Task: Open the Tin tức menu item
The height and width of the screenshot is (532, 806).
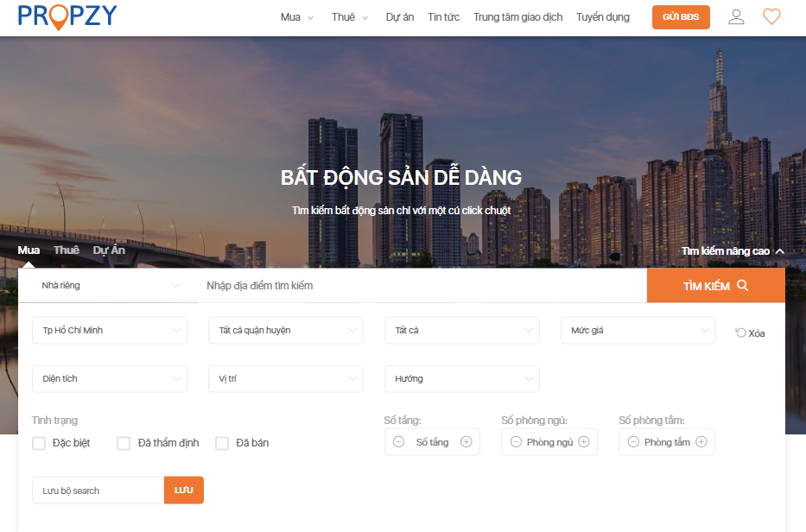Action: tap(443, 17)
